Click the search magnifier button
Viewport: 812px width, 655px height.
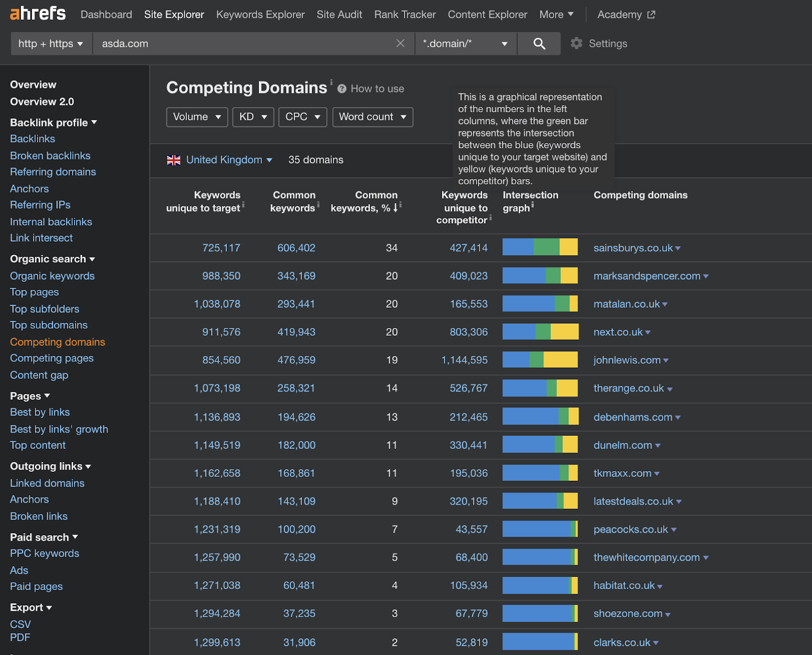tap(539, 44)
